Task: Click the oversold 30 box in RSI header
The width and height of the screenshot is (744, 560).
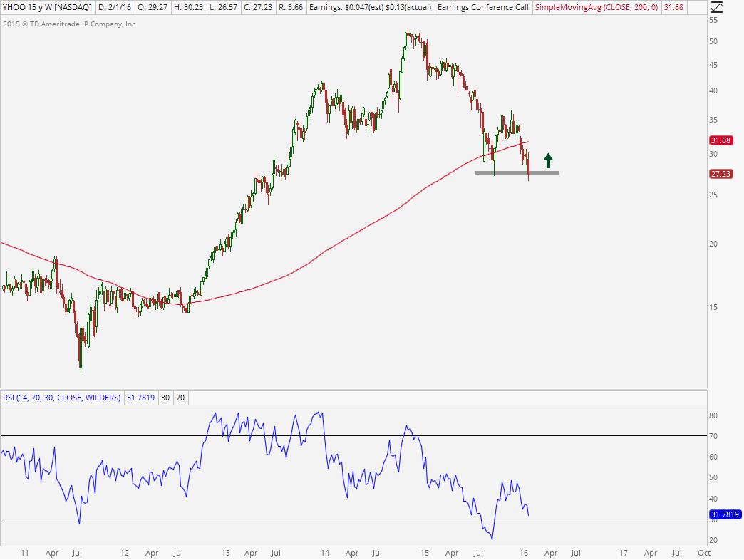Action: (165, 398)
